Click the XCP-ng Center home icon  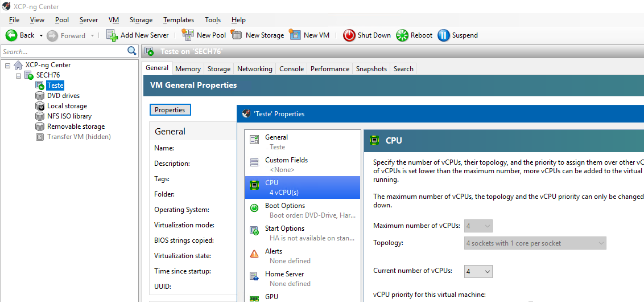point(18,65)
